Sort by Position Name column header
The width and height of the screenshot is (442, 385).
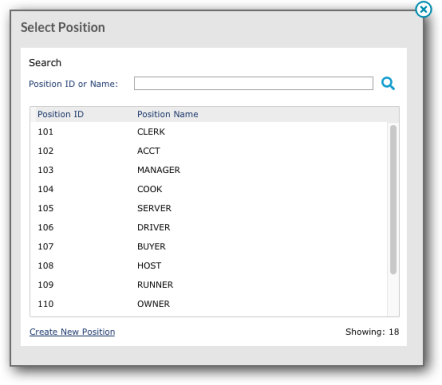click(x=168, y=114)
